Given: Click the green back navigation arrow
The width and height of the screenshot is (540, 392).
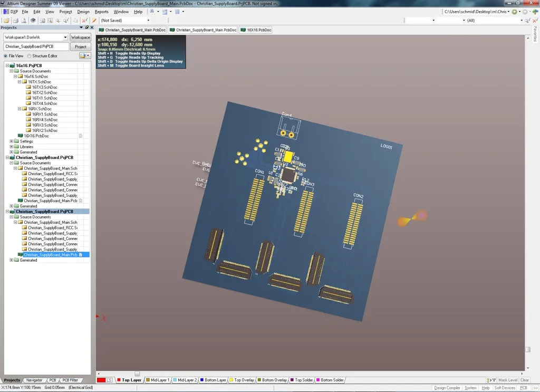Looking at the screenshot, I should pos(514,12).
